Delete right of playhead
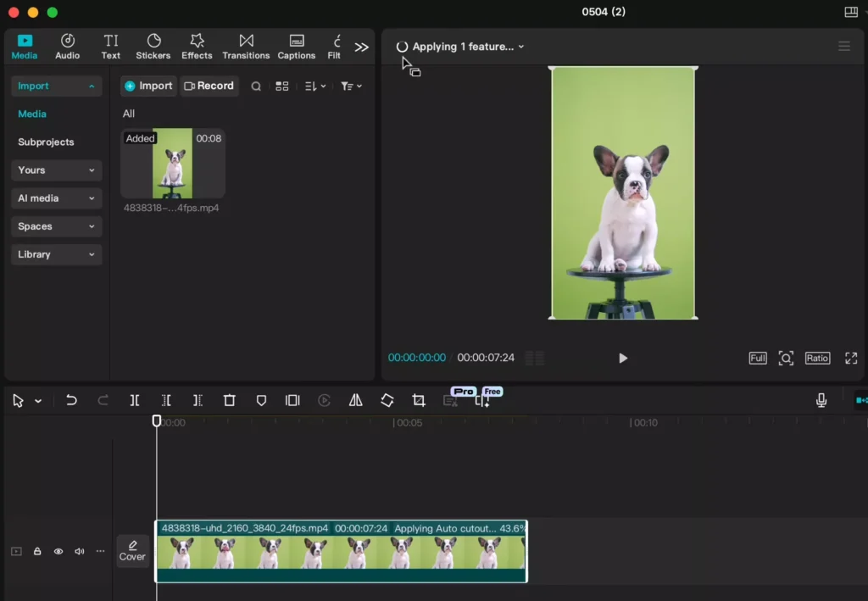Screen dimensions: 868x601 (x=198, y=400)
